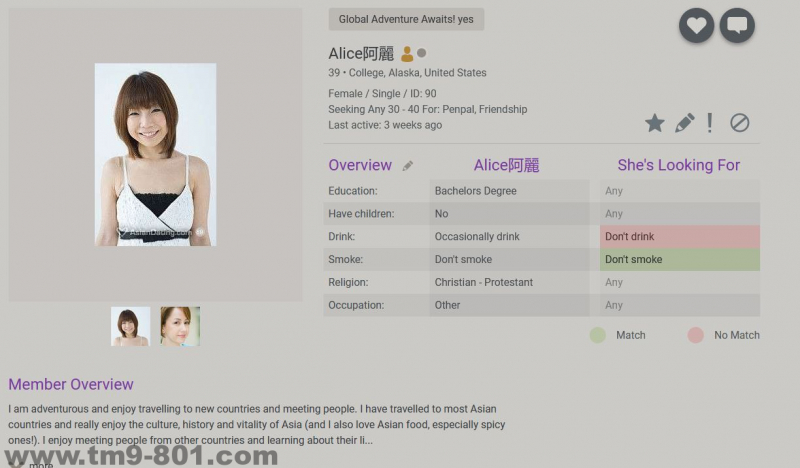The height and width of the screenshot is (468, 800).
Task: Click the green Match legend circle
Action: [x=598, y=335]
